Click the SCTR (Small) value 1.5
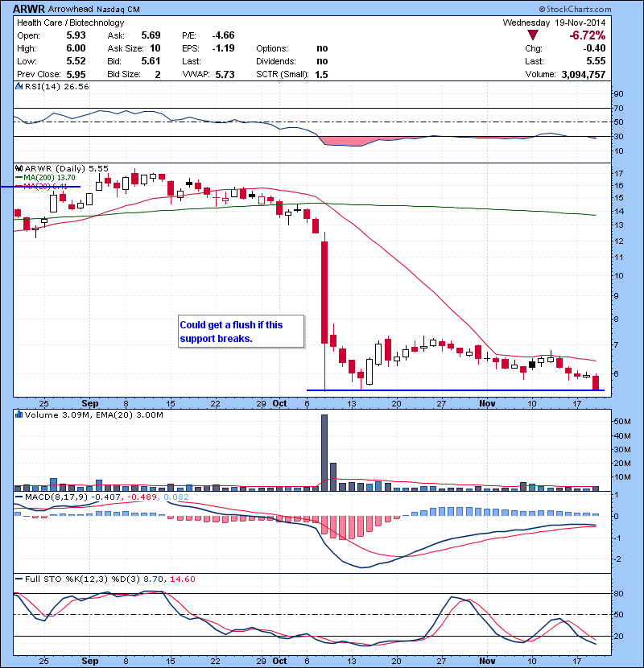Image resolution: width=644 pixels, height=668 pixels. click(321, 74)
